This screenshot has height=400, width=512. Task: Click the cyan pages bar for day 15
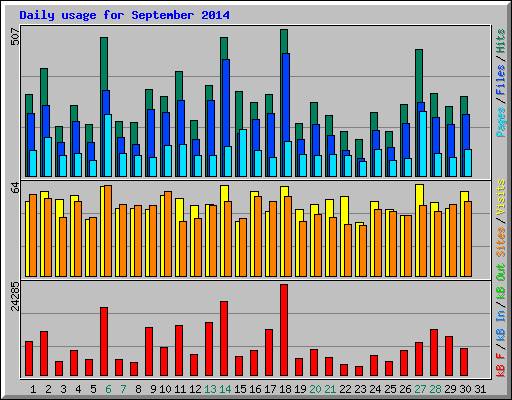(243, 153)
